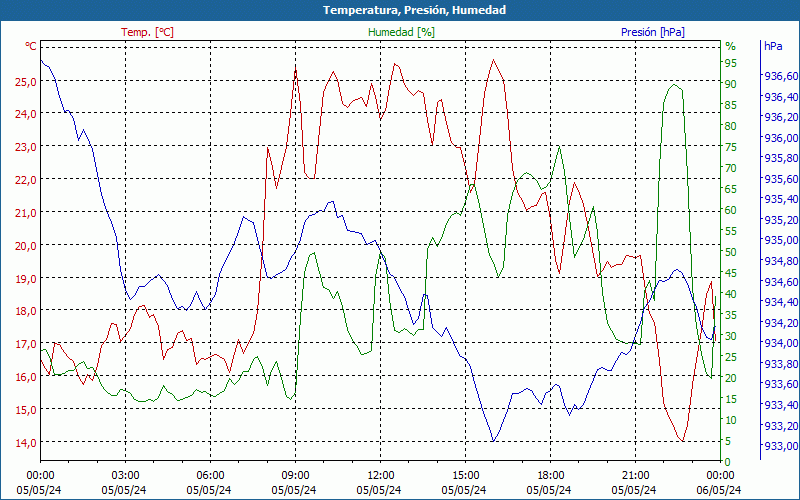Select the blue "Presión [hPa]" legend label

coord(653,32)
